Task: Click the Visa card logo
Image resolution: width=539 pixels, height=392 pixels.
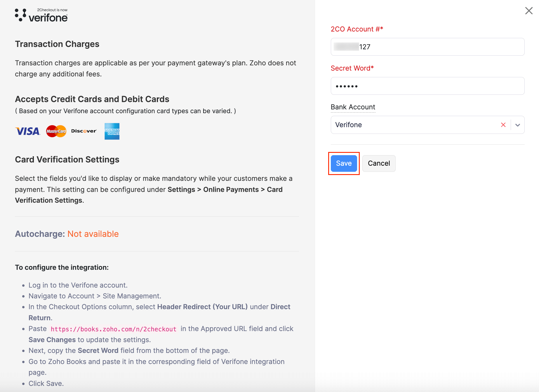Action: (x=27, y=131)
